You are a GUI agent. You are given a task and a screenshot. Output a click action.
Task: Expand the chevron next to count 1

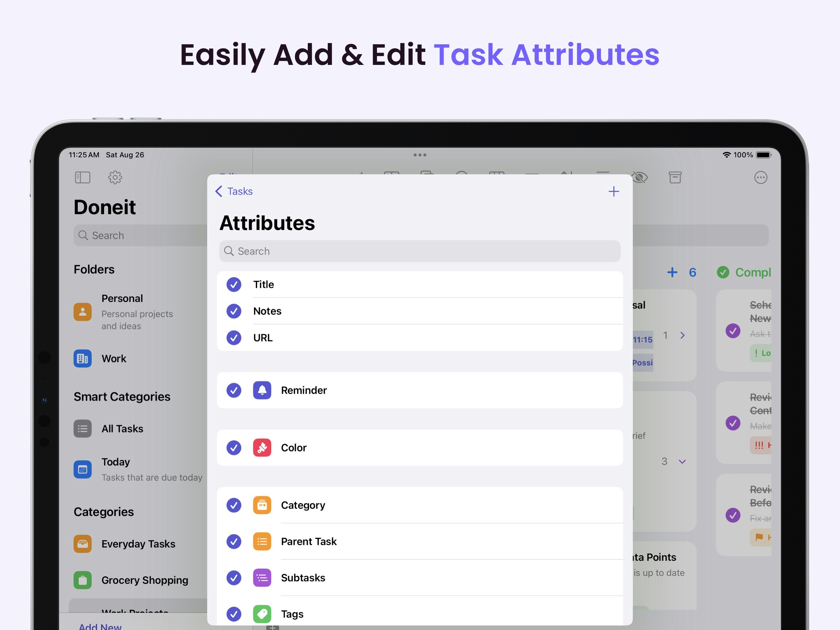click(682, 335)
